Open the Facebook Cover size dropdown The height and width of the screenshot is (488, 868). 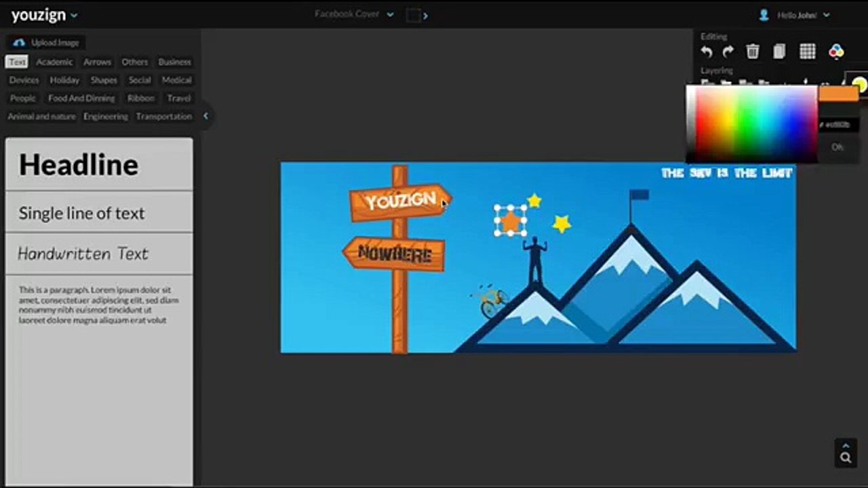(353, 14)
